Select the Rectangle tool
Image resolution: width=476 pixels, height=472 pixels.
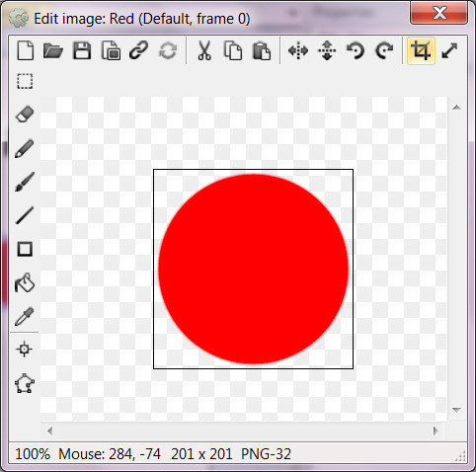(25, 249)
